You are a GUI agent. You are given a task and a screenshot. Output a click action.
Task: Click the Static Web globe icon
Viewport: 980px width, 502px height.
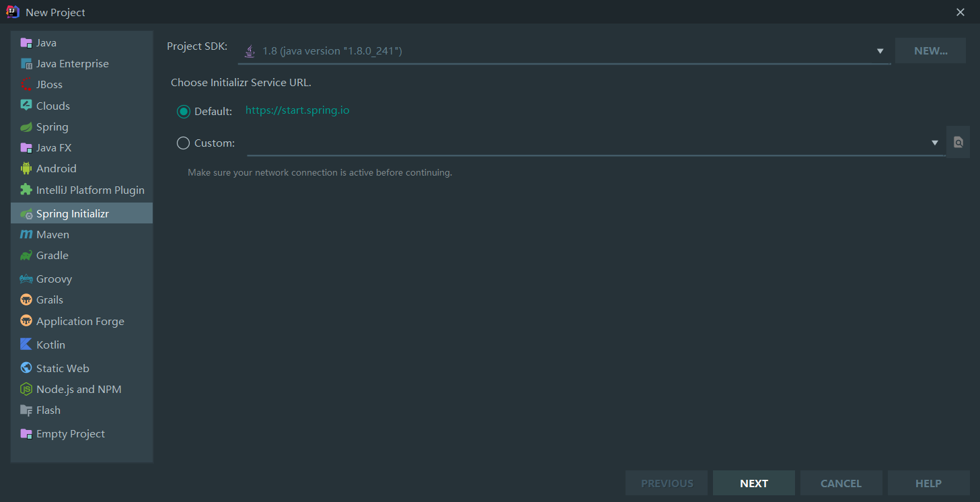[26, 368]
